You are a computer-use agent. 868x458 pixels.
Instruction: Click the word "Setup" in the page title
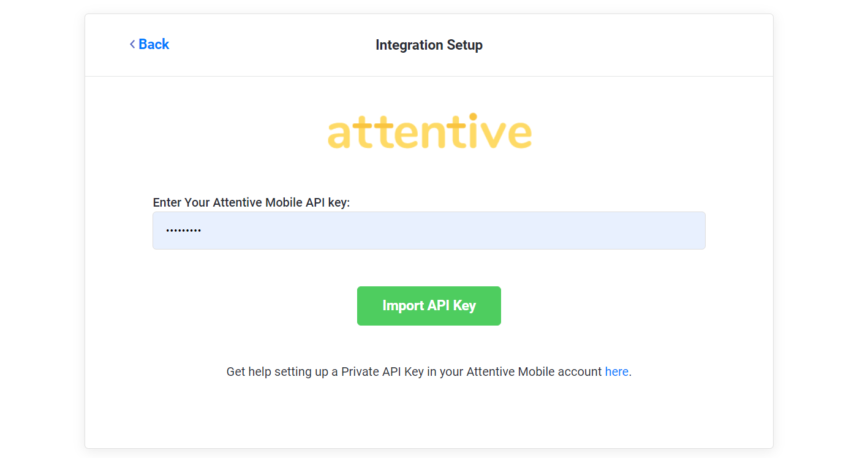(465, 45)
